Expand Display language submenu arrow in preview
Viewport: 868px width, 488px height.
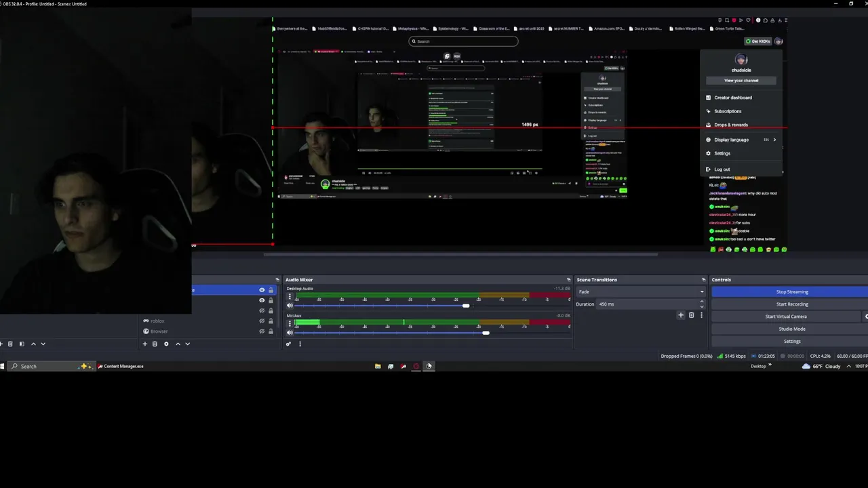point(774,140)
